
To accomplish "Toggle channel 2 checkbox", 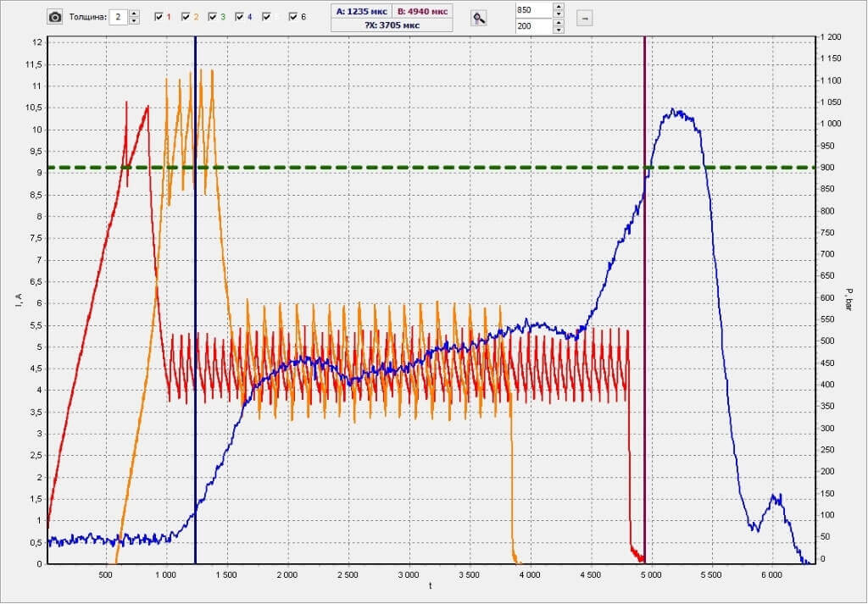I will coord(186,17).
